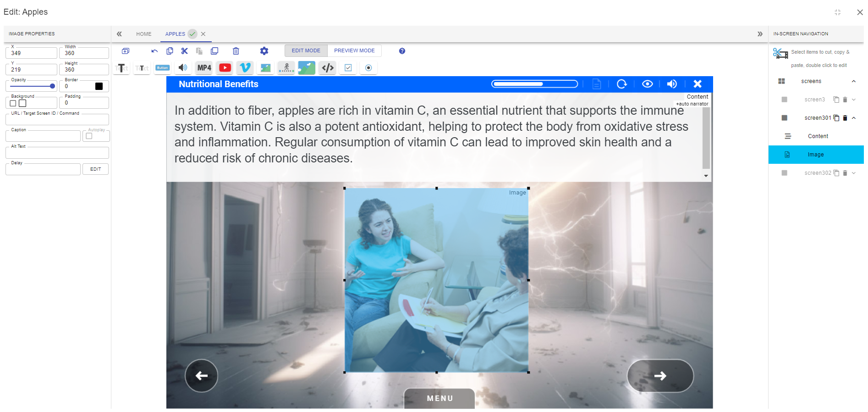
Task: Insert a checkbox question element
Action: (x=348, y=68)
